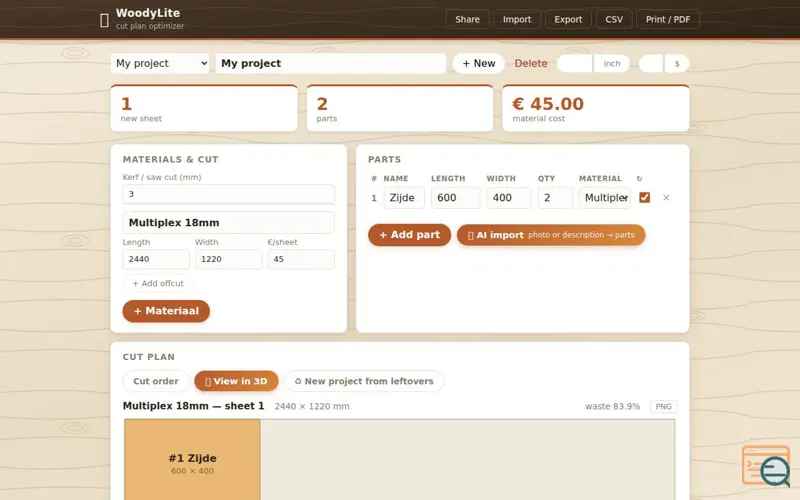Click the '2440 × 1220 mm' sheet size text
Image resolution: width=800 pixels, height=500 pixels.
312,407
